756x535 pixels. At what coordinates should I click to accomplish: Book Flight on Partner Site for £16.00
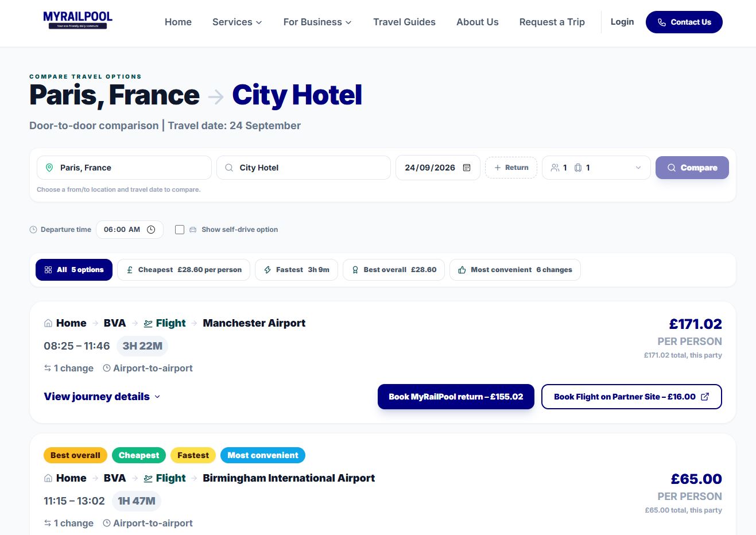pyautogui.click(x=631, y=397)
